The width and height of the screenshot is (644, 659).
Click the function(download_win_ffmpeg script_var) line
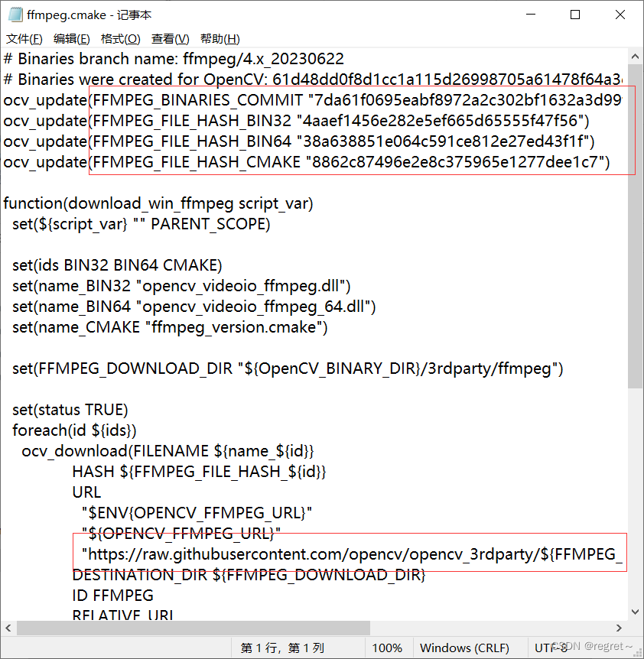click(x=158, y=203)
